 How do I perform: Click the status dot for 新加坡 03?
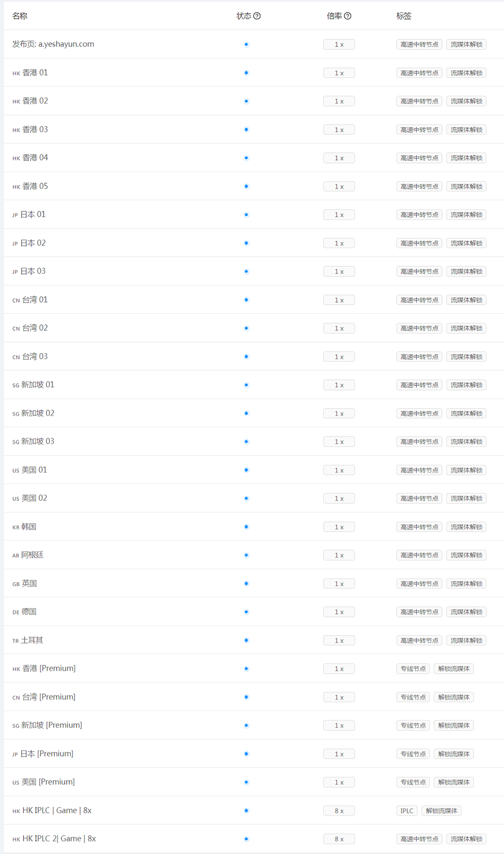tap(246, 442)
